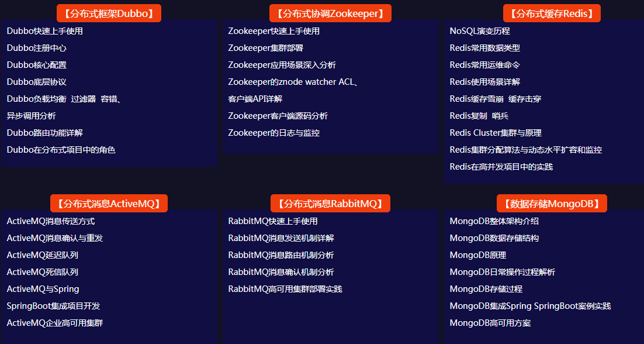Select the 【分布式协调Zookeeper】 header tab
Viewport: 644px width, 344px height.
(x=330, y=13)
